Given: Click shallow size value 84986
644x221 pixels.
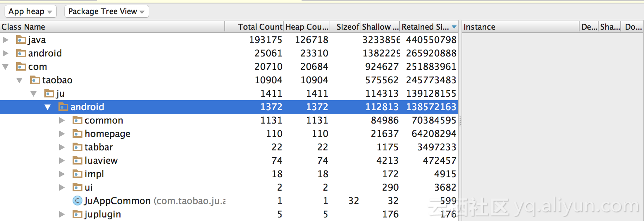Looking at the screenshot, I should [x=385, y=120].
